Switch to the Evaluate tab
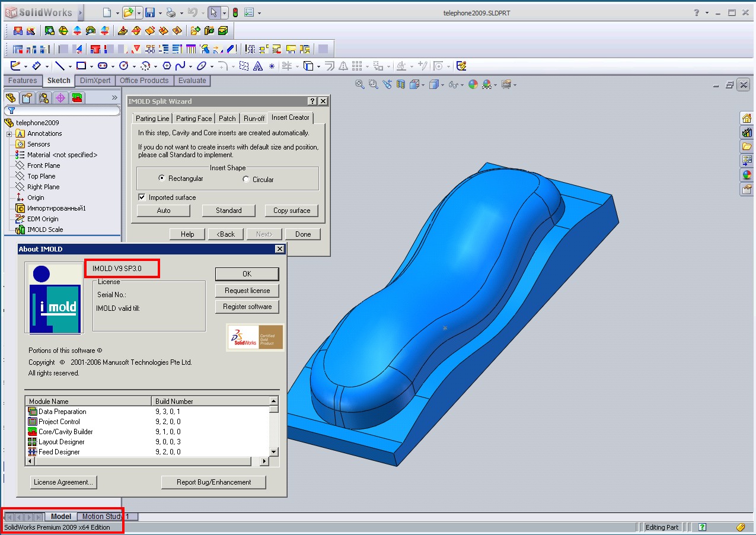Viewport: 756px width, 535px height. click(192, 81)
